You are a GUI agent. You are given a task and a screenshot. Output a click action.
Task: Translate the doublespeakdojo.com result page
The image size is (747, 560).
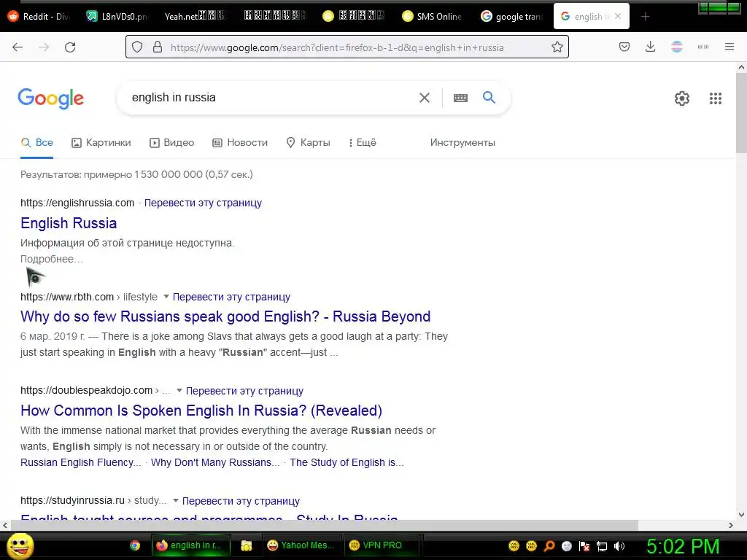[x=244, y=391]
